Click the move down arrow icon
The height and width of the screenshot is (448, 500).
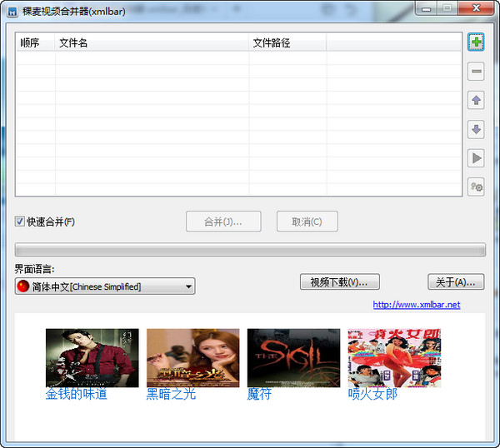click(477, 129)
